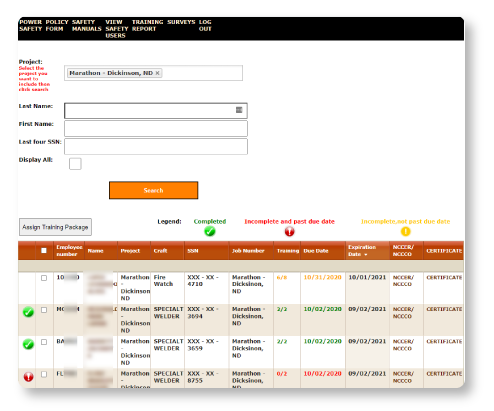Click into the Project selection field
This screenshot has height=411, width=494.
[x=153, y=73]
